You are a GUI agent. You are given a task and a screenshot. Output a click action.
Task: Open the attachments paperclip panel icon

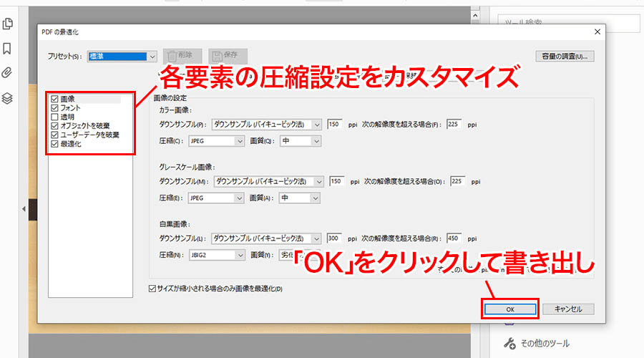7,73
